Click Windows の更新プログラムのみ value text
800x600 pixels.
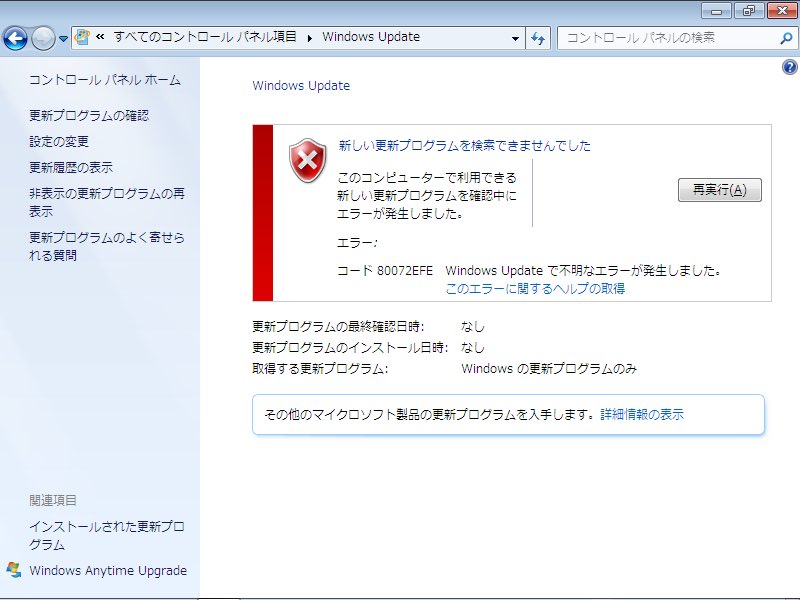549,368
